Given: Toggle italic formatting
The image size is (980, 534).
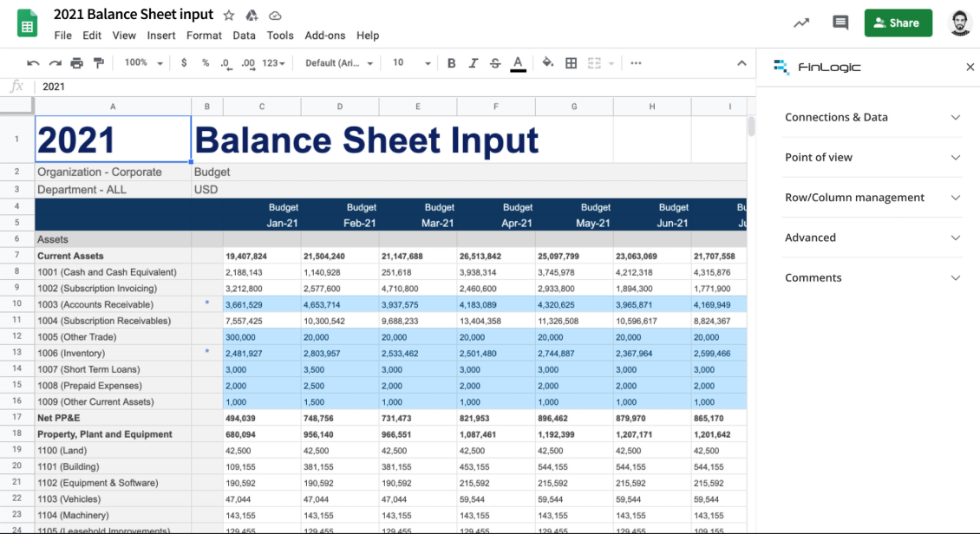Looking at the screenshot, I should point(473,63).
